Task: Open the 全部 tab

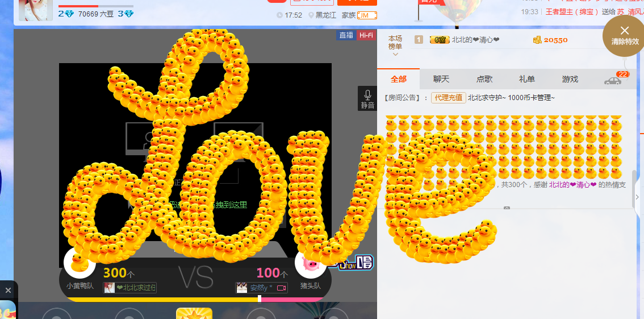Action: [x=399, y=79]
